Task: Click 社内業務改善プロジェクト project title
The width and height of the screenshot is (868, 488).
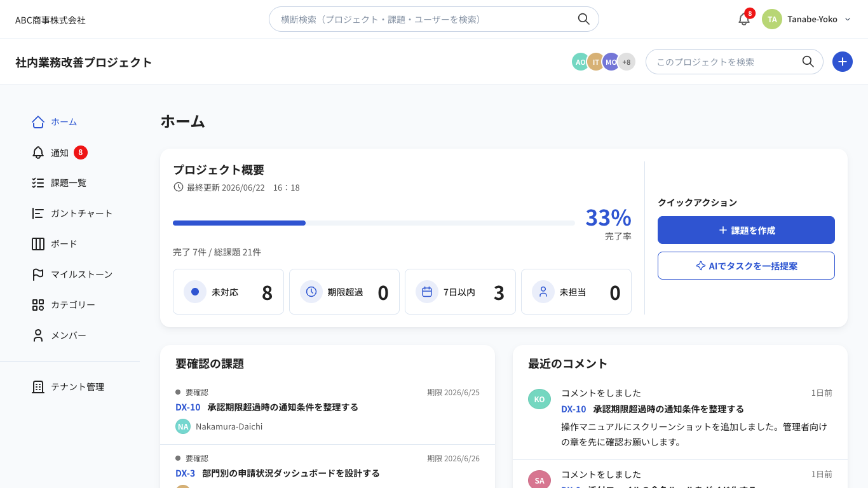Action: tap(84, 62)
